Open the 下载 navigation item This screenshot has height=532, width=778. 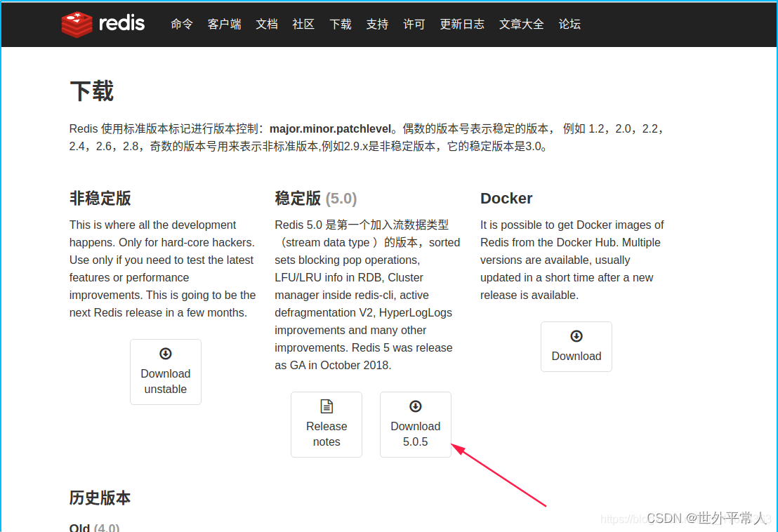[340, 24]
